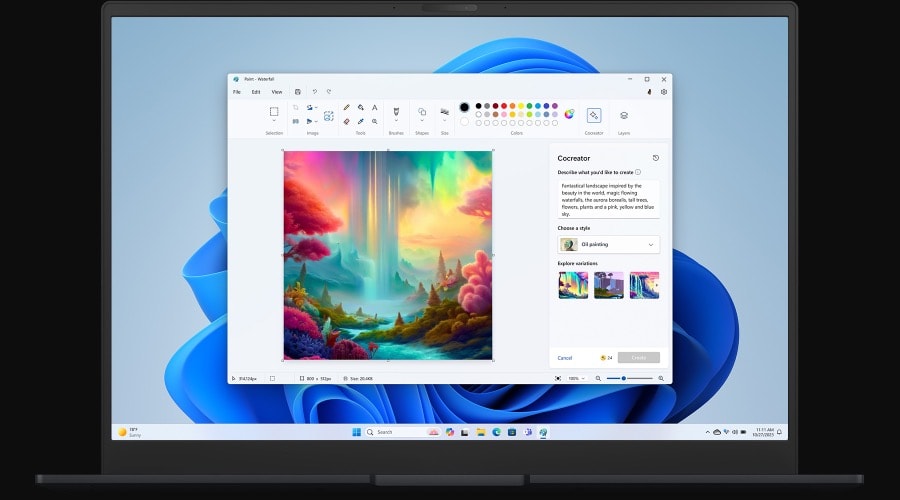The height and width of the screenshot is (500, 900).
Task: Open the File menu
Action: 237,92
